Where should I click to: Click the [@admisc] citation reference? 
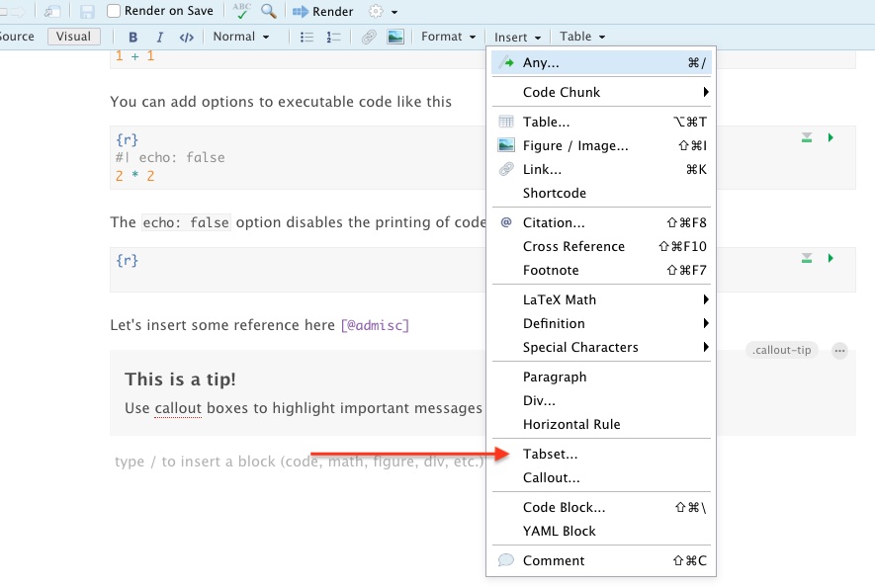point(375,325)
